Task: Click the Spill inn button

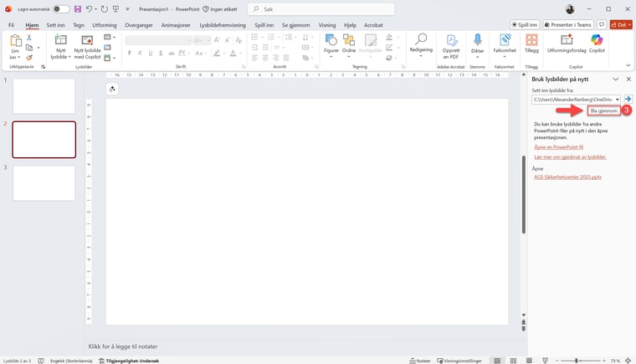Action: (x=525, y=25)
